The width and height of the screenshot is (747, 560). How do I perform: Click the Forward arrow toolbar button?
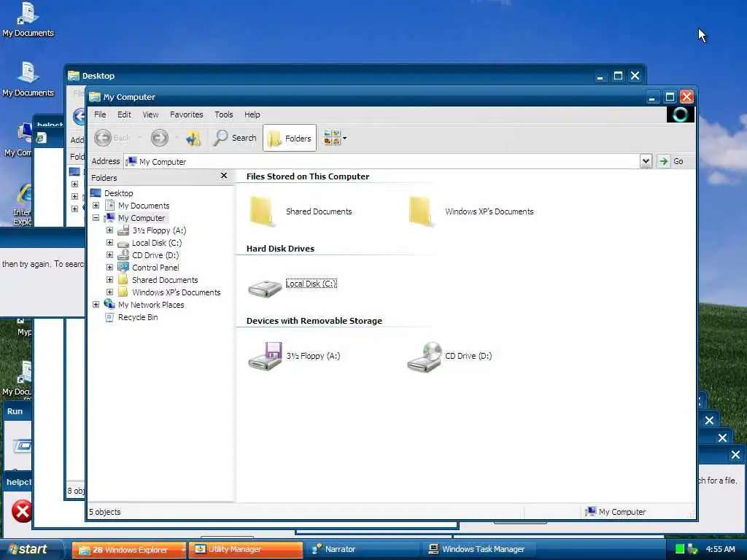point(160,138)
